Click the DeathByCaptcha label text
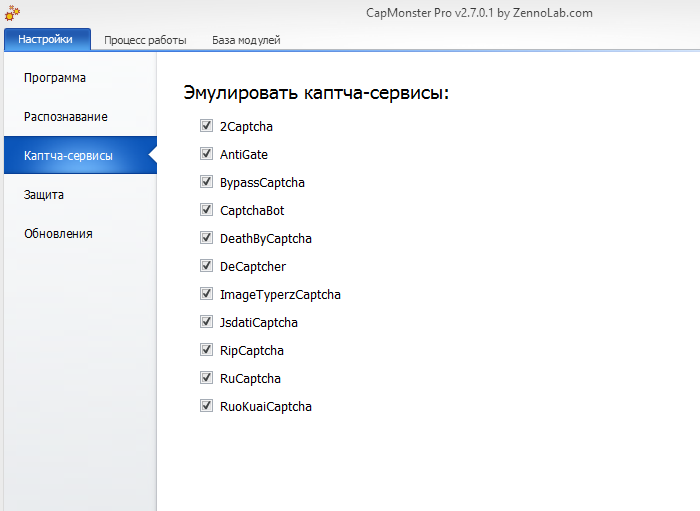 pyautogui.click(x=266, y=239)
